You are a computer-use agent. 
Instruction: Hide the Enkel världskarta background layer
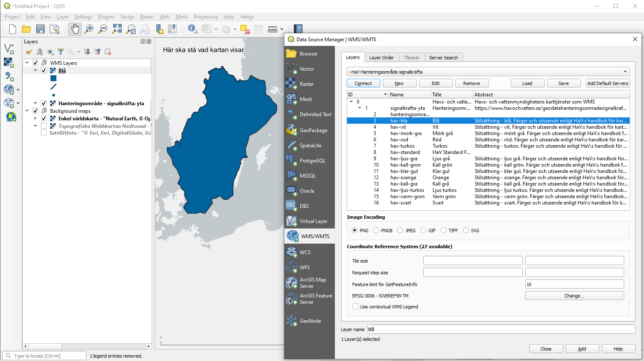pyautogui.click(x=43, y=118)
